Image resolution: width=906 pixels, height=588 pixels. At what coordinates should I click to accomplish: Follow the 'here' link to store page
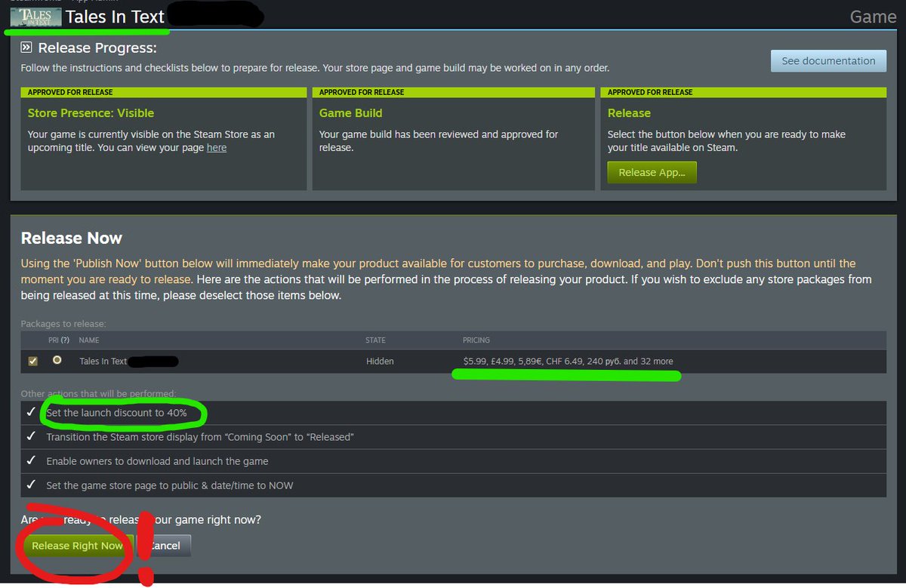pos(217,148)
